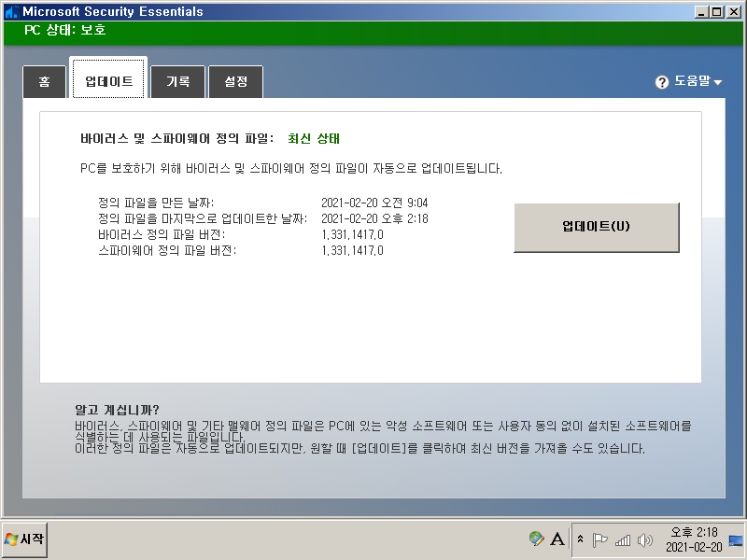Open the 기록 tab

[177, 82]
